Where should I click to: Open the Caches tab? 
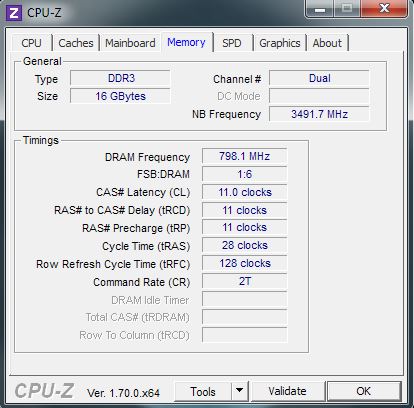tap(76, 43)
